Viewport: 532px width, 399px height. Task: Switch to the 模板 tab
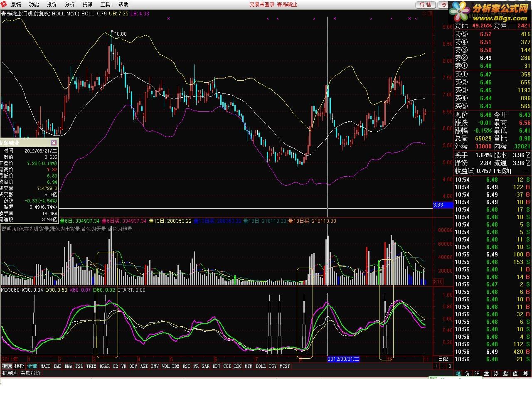click(x=19, y=366)
